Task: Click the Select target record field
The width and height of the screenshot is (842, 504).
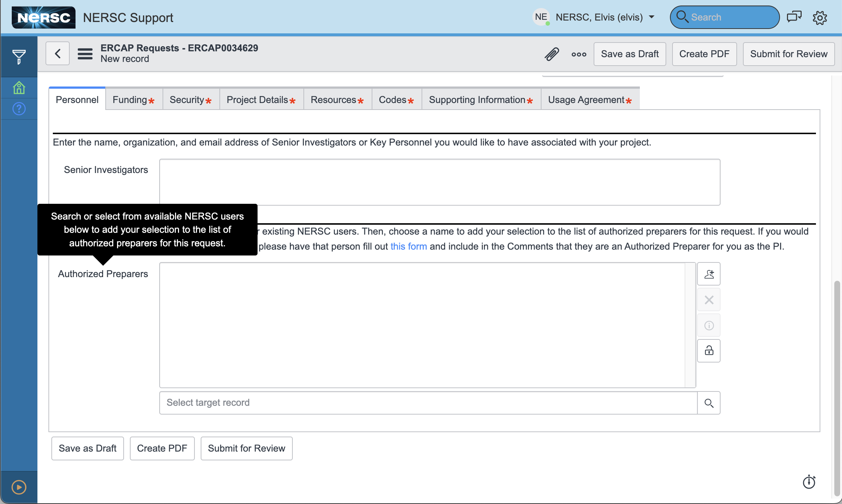Action: [428, 403]
